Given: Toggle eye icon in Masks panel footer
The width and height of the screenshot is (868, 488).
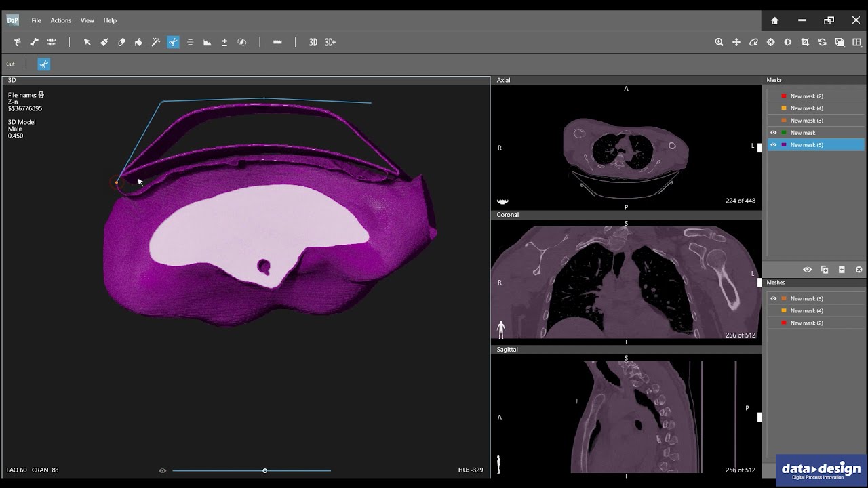Looking at the screenshot, I should coord(807,270).
